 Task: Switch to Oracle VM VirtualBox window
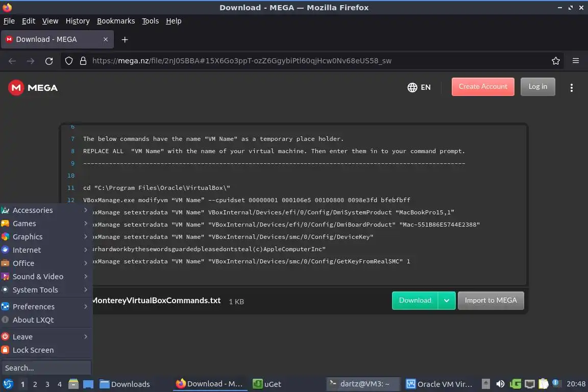click(x=439, y=384)
